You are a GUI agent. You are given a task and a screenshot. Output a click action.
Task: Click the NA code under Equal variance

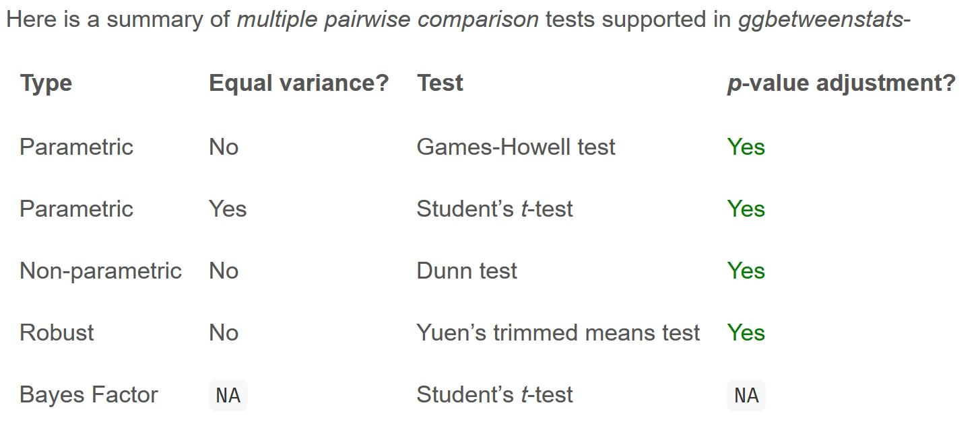(x=228, y=395)
